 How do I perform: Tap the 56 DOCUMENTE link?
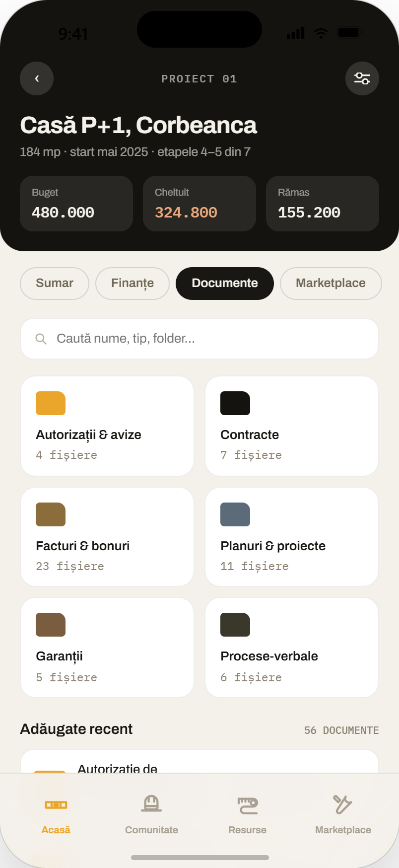pos(341,730)
